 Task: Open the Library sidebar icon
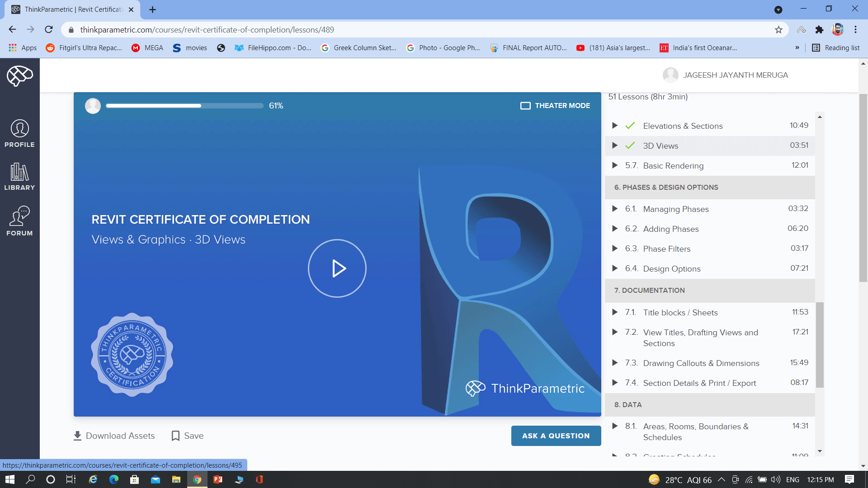[19, 177]
